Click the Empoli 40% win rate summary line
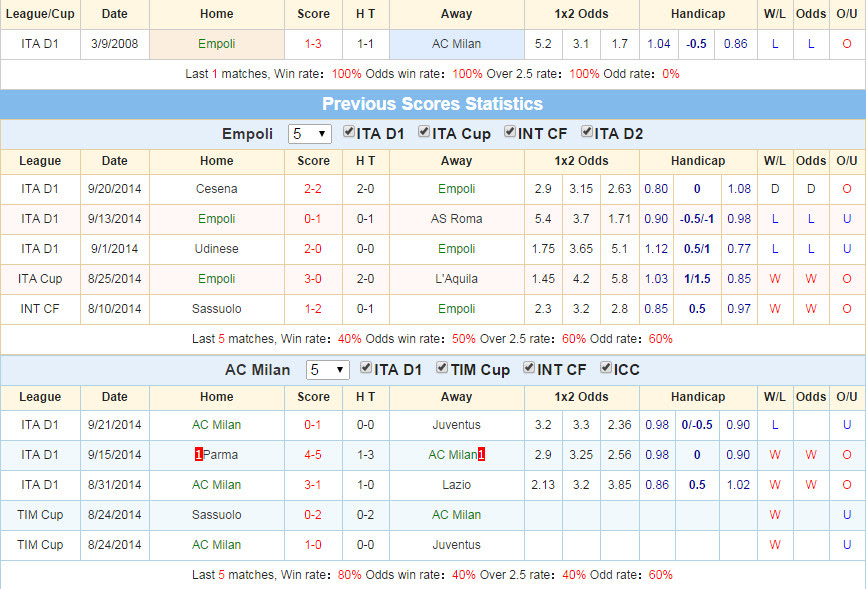Viewport: 866px width, 589px height. pos(432,339)
